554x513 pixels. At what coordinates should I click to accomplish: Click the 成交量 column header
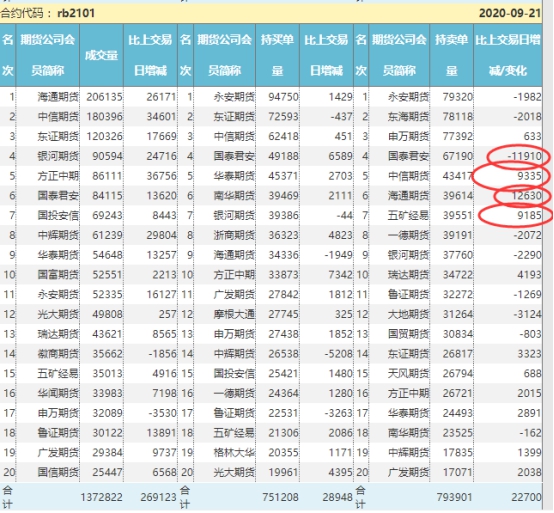(x=101, y=55)
